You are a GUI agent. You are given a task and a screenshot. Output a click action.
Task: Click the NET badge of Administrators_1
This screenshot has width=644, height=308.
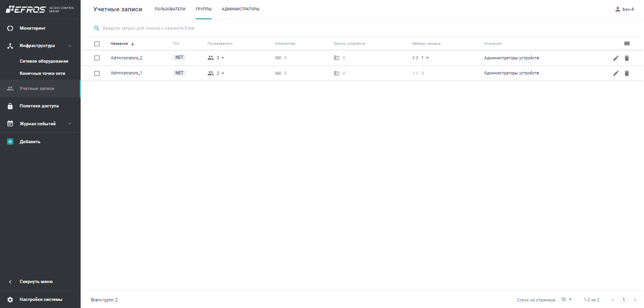pos(179,73)
